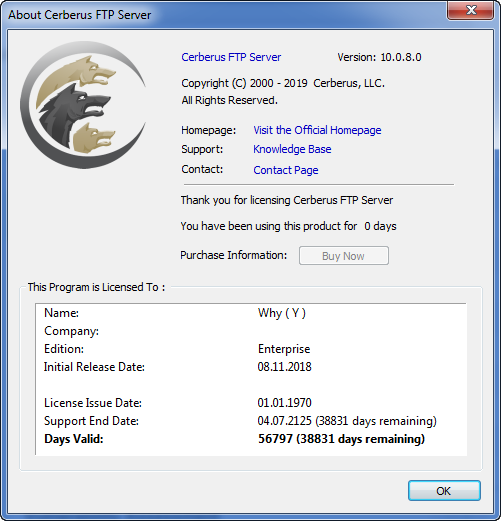Click the Support: label
501x521 pixels.
(x=202, y=149)
